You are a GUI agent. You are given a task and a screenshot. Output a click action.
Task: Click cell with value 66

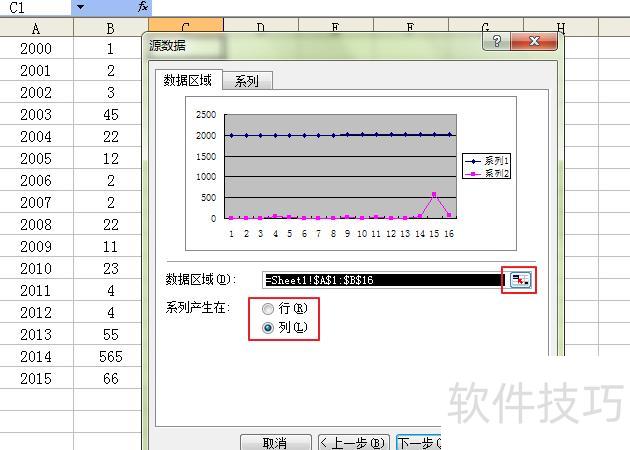click(x=110, y=378)
